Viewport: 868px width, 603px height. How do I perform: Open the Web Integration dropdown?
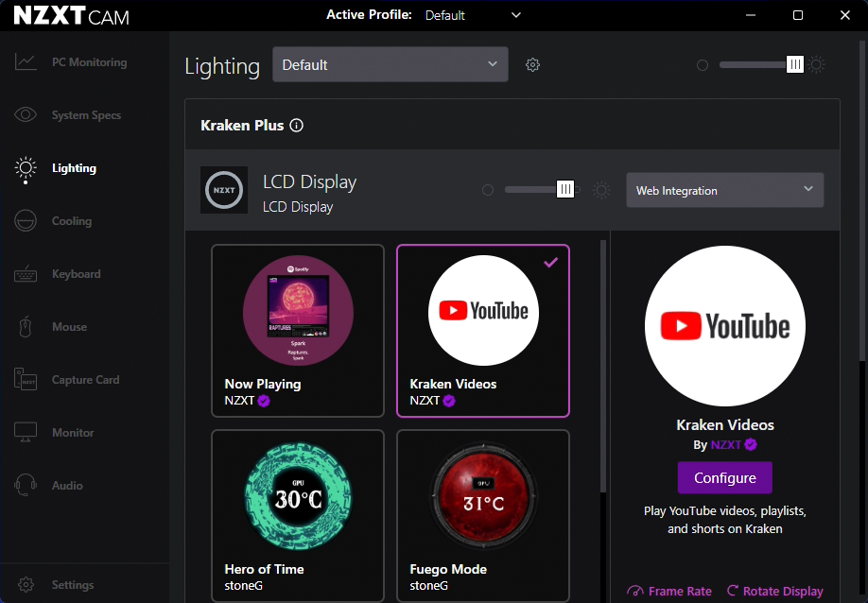(x=724, y=190)
